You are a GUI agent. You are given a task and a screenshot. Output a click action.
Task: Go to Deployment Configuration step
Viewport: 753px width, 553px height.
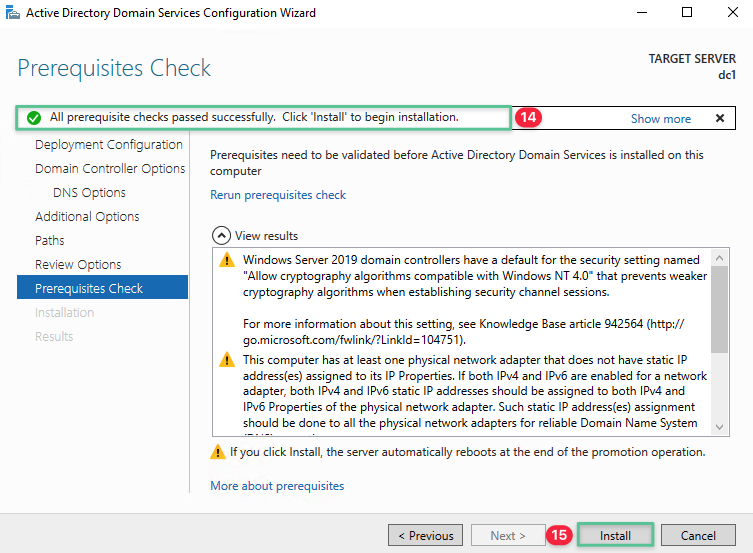(108, 145)
